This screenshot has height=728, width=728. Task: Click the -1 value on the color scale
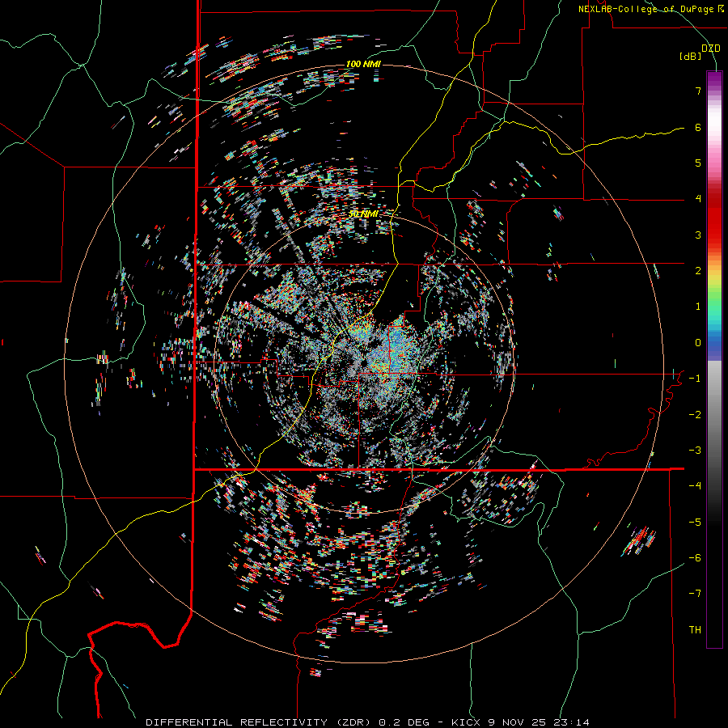[x=695, y=379]
